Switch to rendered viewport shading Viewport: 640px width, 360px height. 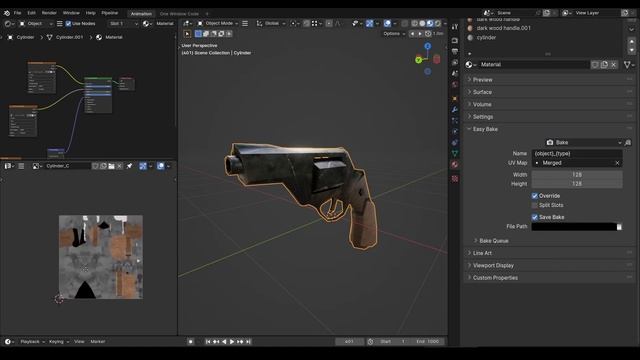pyautogui.click(x=438, y=24)
